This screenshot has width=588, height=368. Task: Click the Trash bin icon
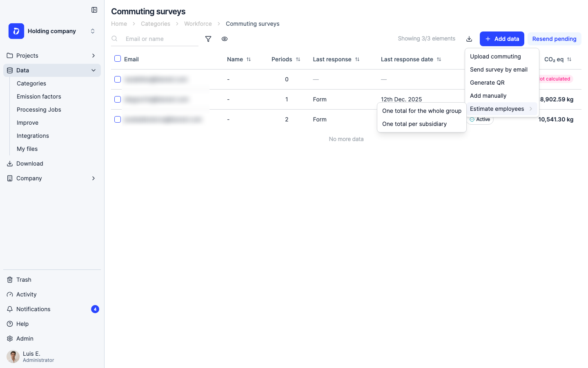[10, 280]
